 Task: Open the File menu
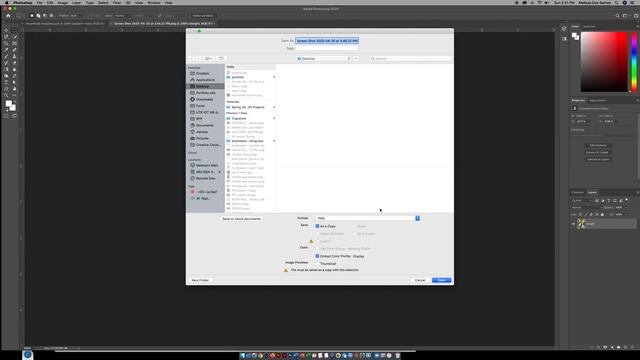click(x=40, y=2)
